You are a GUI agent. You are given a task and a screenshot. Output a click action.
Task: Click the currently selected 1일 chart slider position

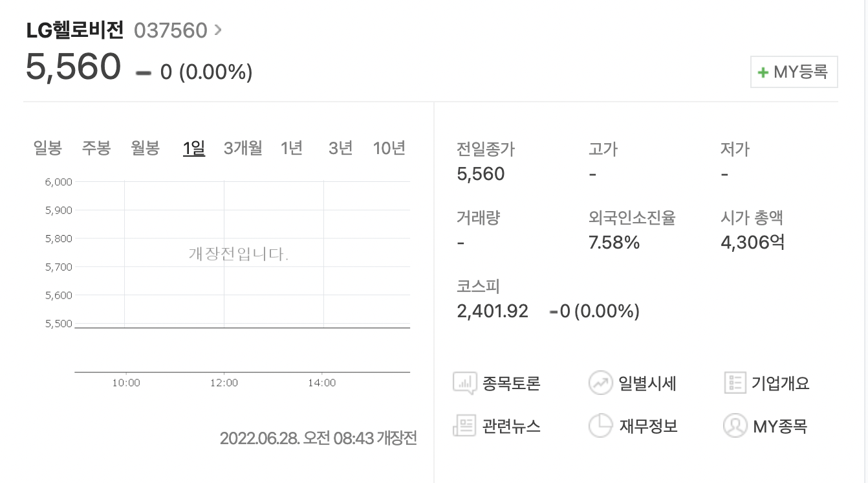pos(193,148)
